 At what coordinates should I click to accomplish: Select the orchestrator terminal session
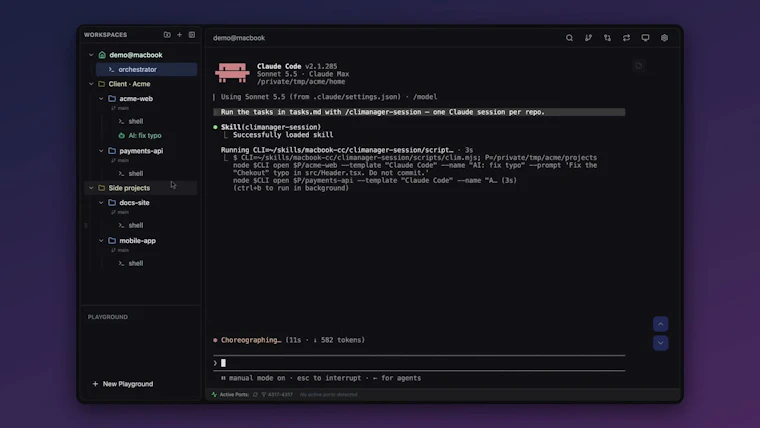(x=146, y=69)
